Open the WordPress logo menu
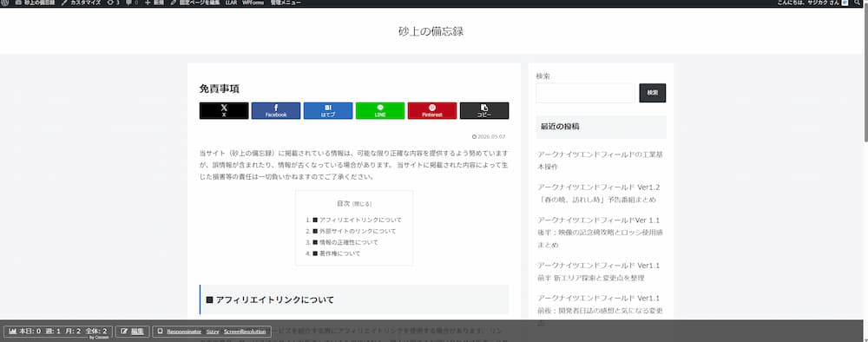This screenshot has width=868, height=342. [5, 3]
